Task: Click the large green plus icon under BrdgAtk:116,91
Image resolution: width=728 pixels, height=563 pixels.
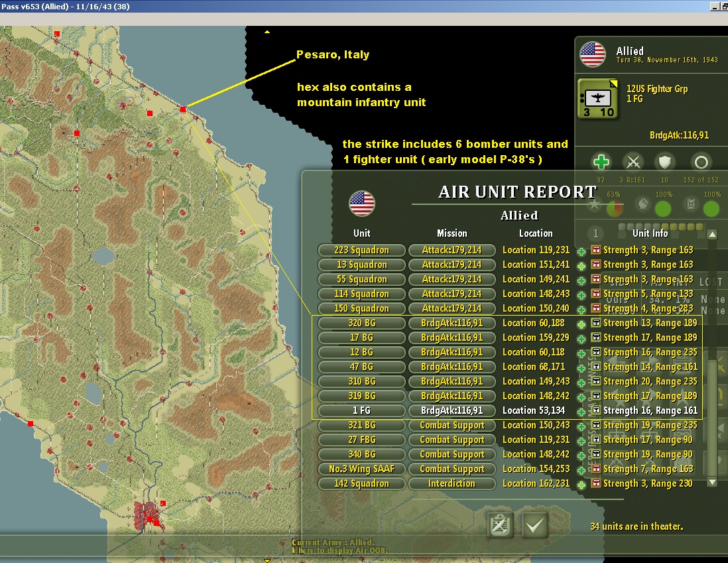Action: (x=601, y=162)
